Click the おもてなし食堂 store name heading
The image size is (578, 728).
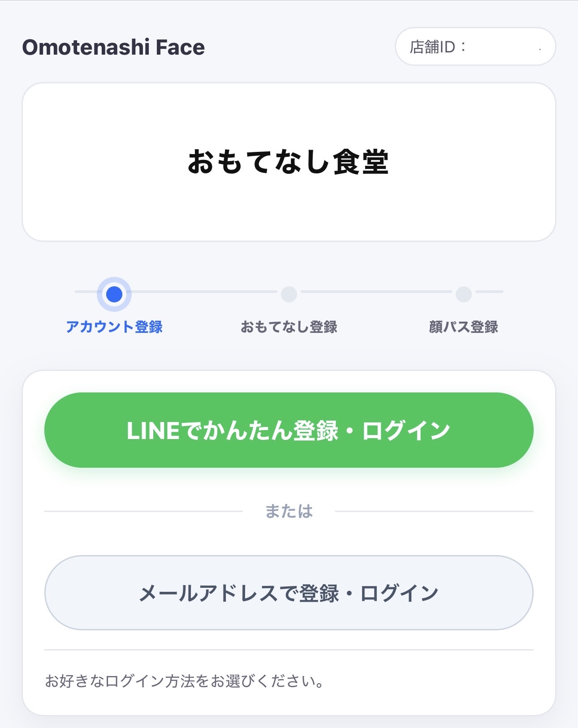click(288, 162)
